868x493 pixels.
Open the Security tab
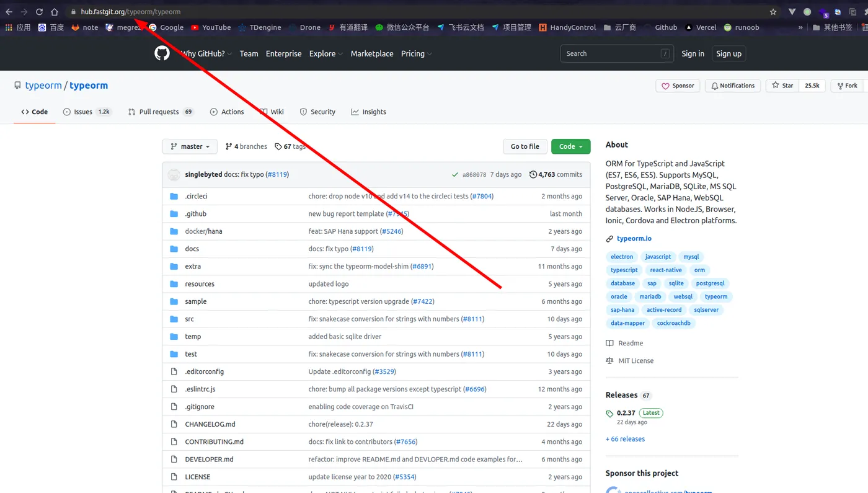click(x=317, y=112)
